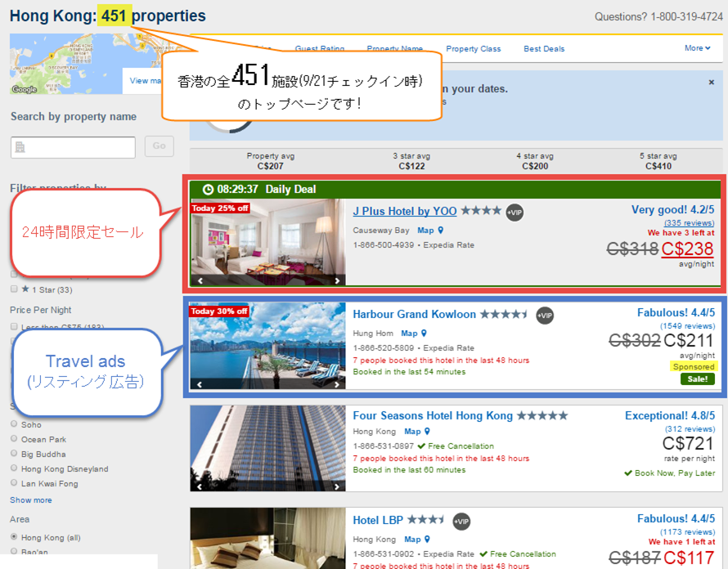Select the Soho landmark radio button

14,423
